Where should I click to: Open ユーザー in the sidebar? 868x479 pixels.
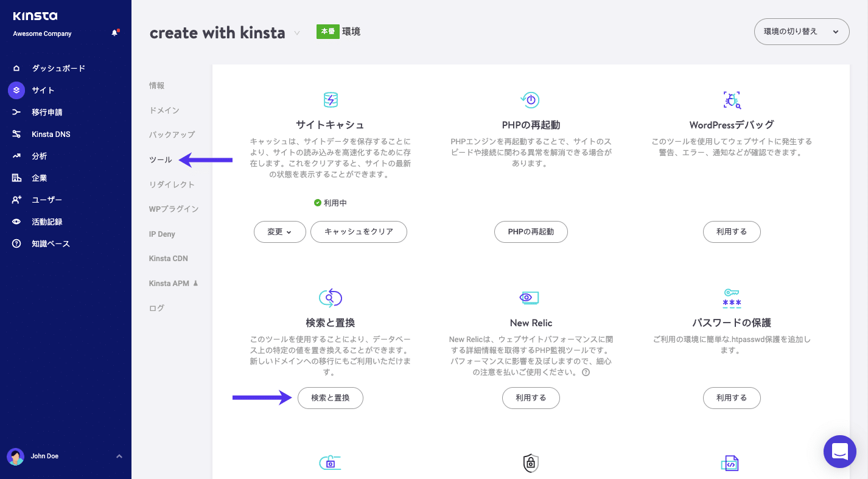click(47, 200)
